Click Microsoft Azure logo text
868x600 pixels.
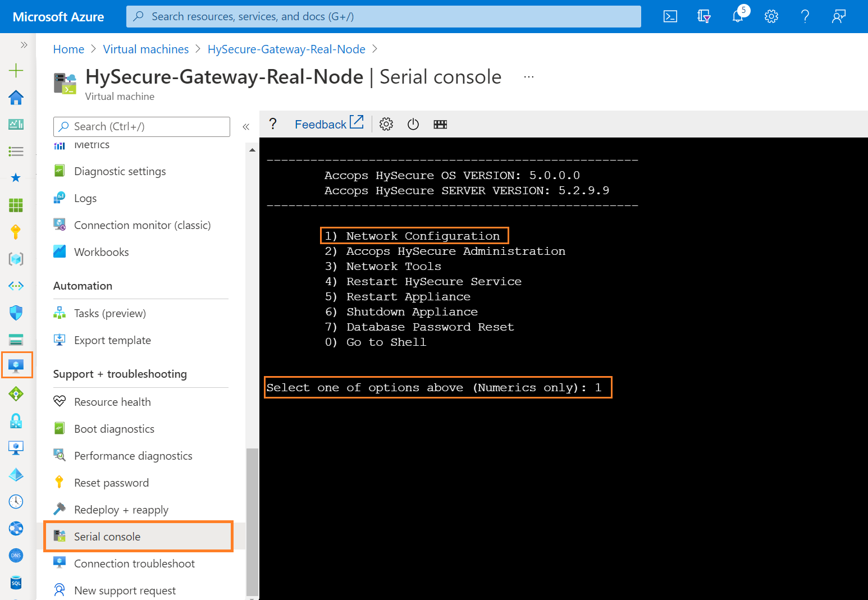coord(58,17)
